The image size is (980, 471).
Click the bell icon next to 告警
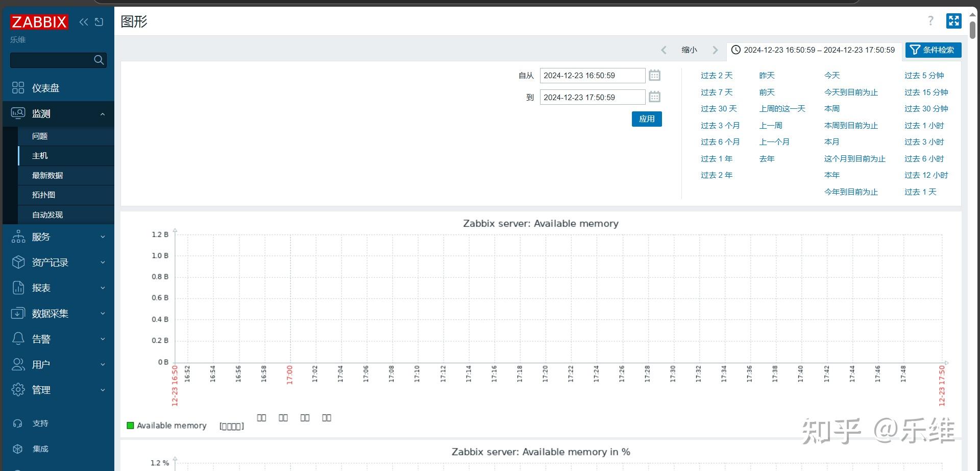click(x=18, y=338)
